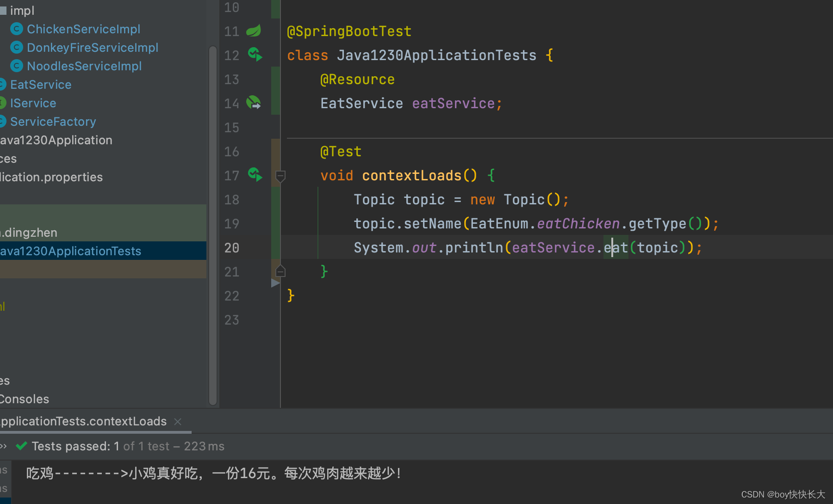Collapse the contextLoads method with the line 17 fold marker

pyautogui.click(x=280, y=176)
